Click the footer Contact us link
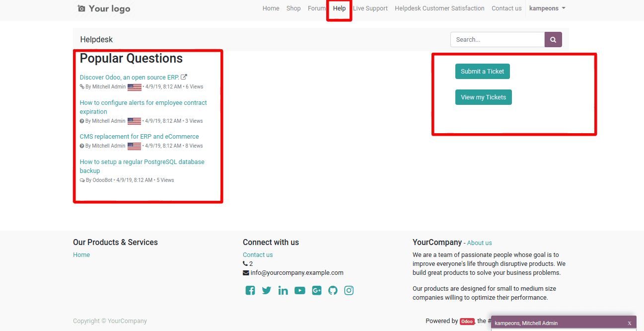Viewport: 644px width, 331px height. (x=258, y=255)
